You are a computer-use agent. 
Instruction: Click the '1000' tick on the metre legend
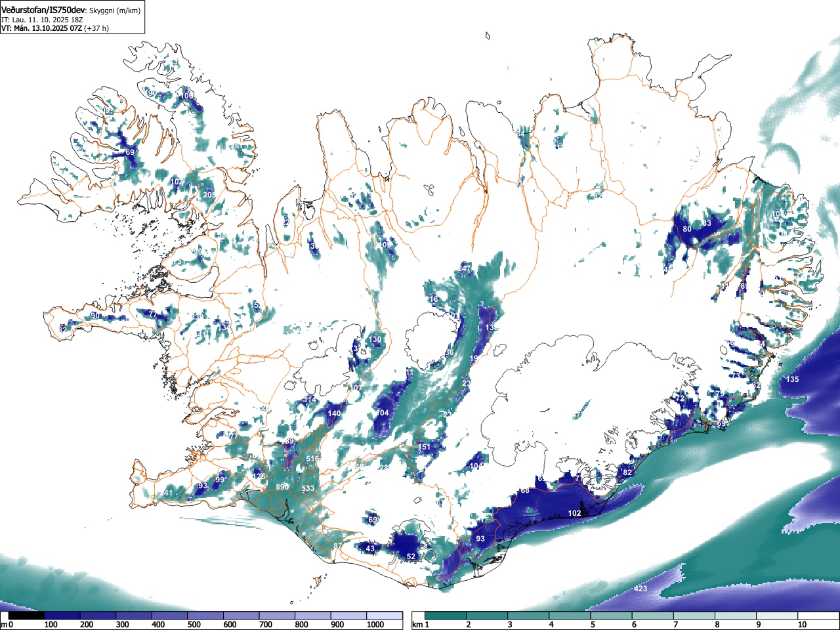pos(375,625)
